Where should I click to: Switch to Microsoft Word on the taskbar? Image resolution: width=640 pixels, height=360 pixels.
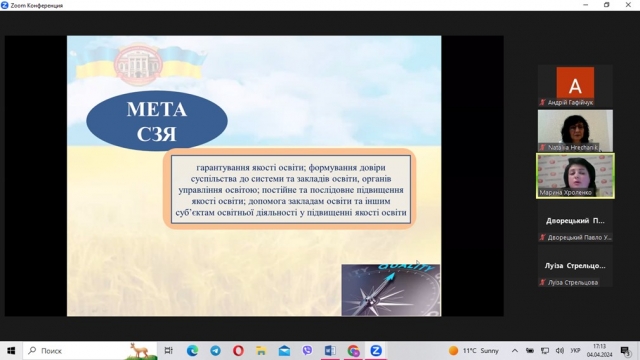click(330, 351)
